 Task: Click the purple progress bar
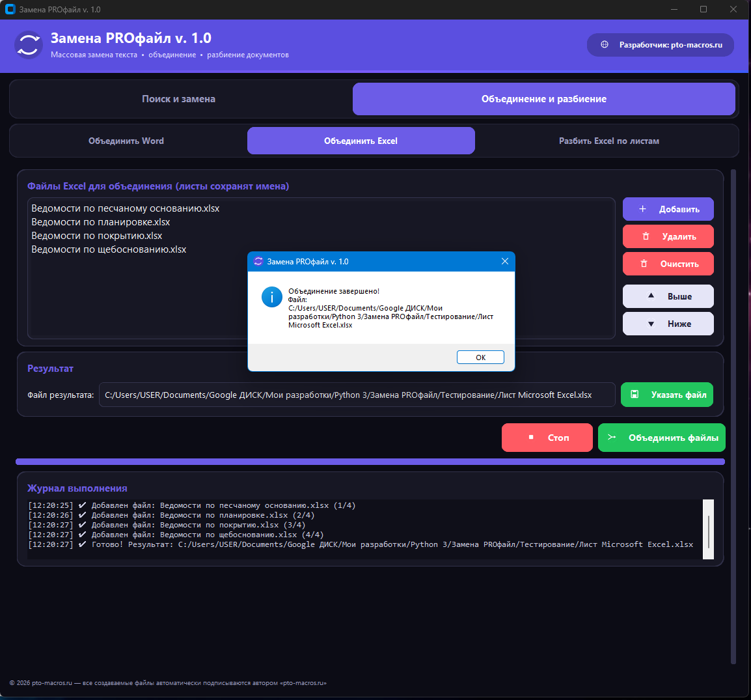coord(370,462)
